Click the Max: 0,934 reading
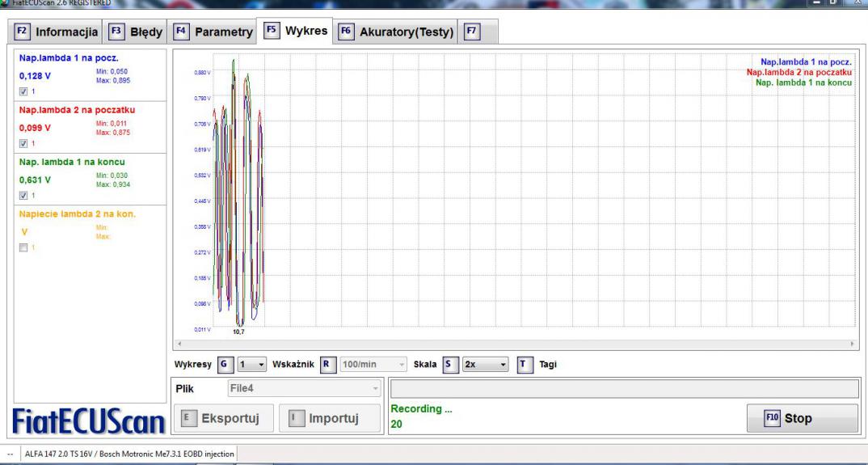Viewport: 868px width, 465px height. 113,184
